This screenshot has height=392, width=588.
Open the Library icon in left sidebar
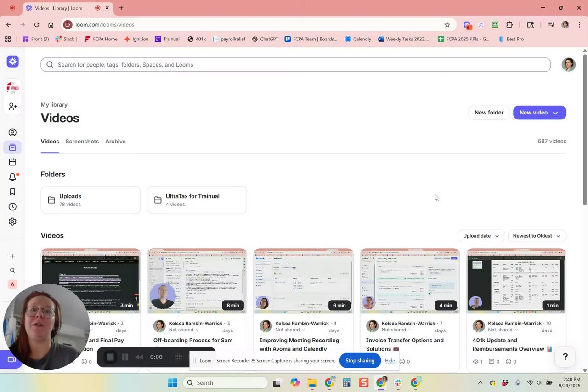pyautogui.click(x=12, y=147)
